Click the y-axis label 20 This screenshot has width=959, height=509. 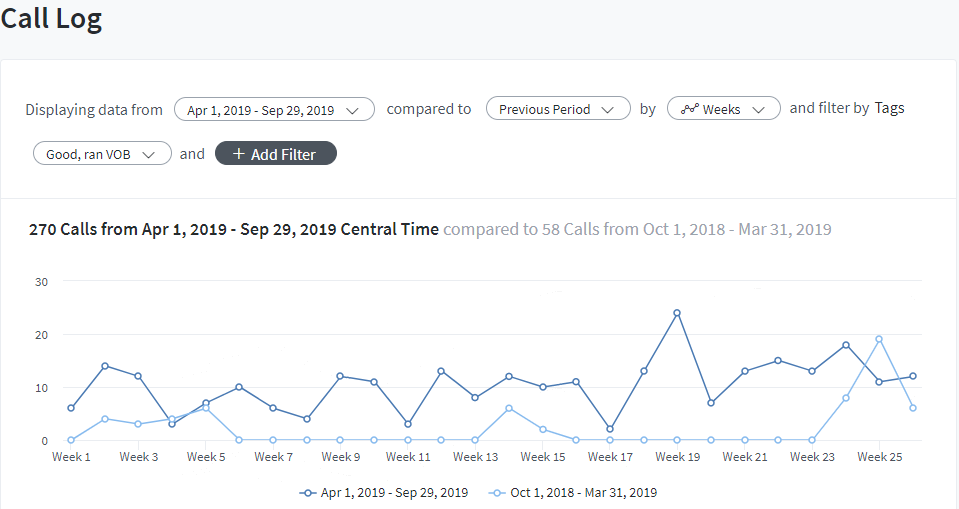coord(41,335)
